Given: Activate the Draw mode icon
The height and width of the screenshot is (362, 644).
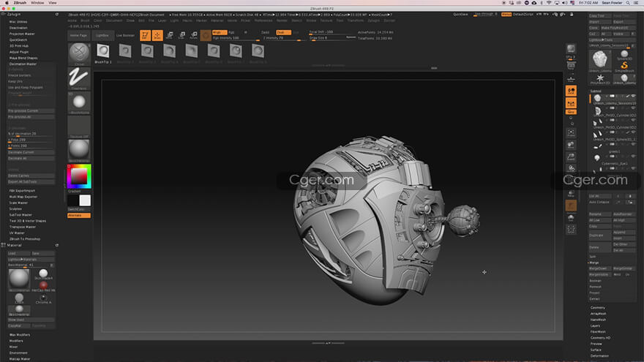Looking at the screenshot, I should click(157, 34).
